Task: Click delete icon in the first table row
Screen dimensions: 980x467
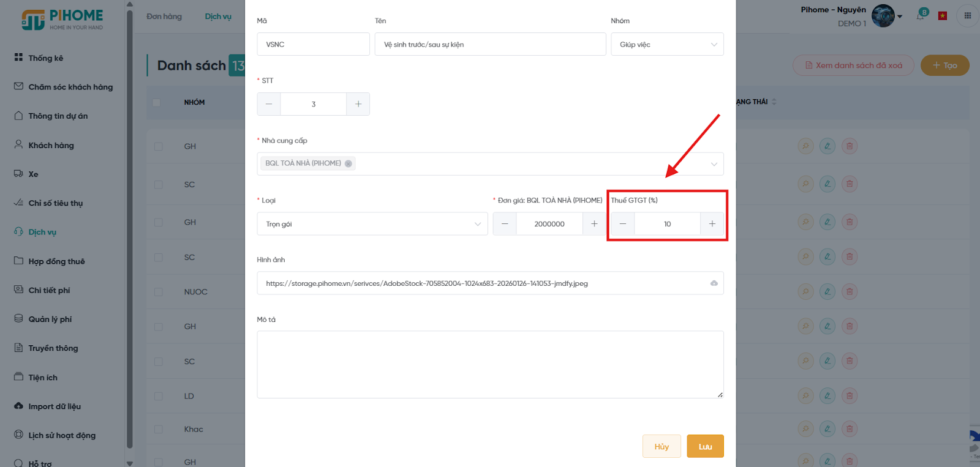Action: pyautogui.click(x=849, y=146)
